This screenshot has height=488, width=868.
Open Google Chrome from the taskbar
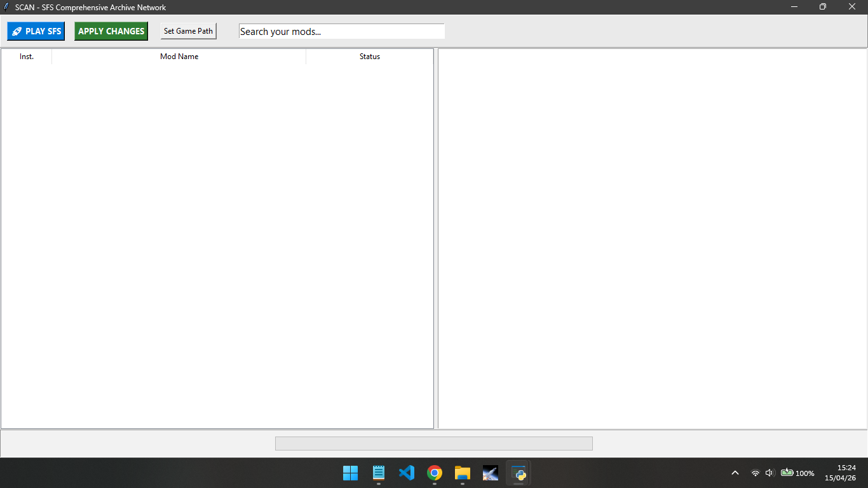coord(435,473)
